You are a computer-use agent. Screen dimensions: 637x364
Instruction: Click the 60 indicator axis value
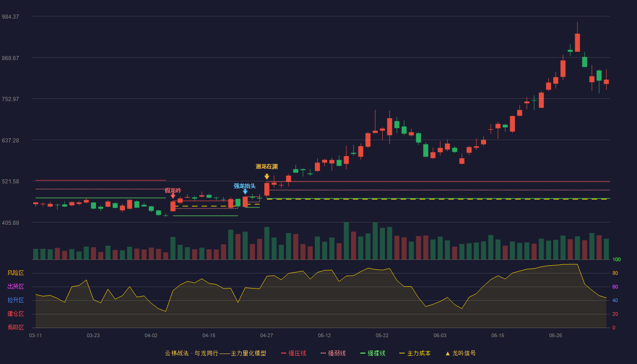[x=615, y=287]
